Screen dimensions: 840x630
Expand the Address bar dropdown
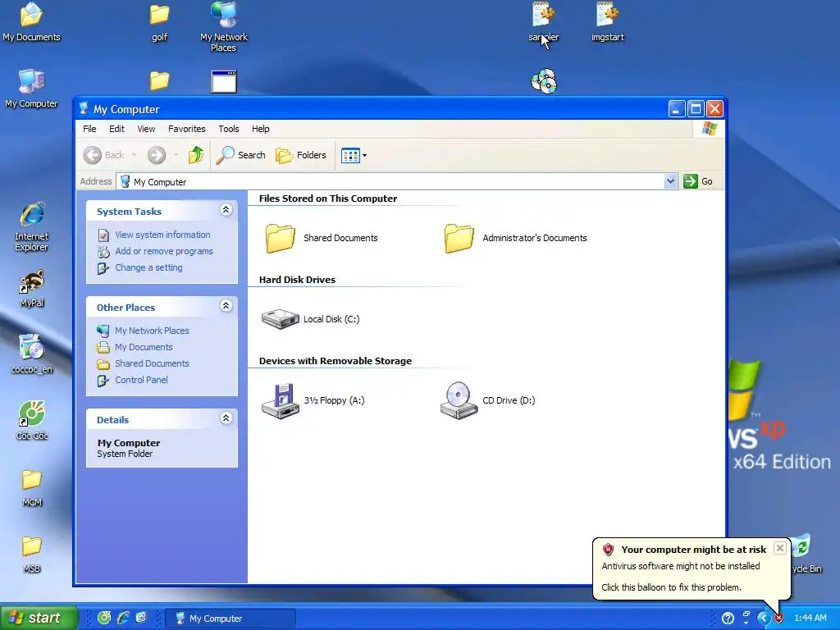tap(670, 181)
